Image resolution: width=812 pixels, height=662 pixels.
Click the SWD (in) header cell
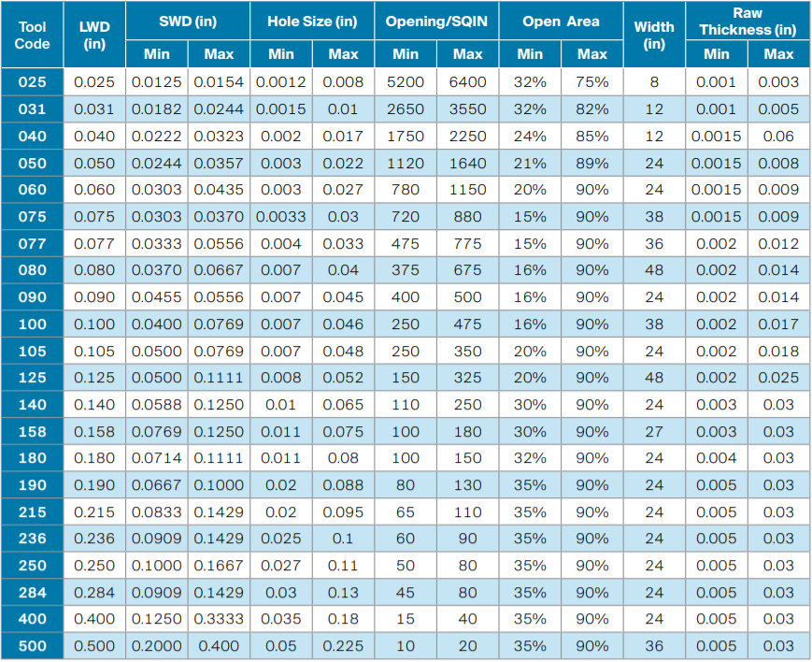187,21
